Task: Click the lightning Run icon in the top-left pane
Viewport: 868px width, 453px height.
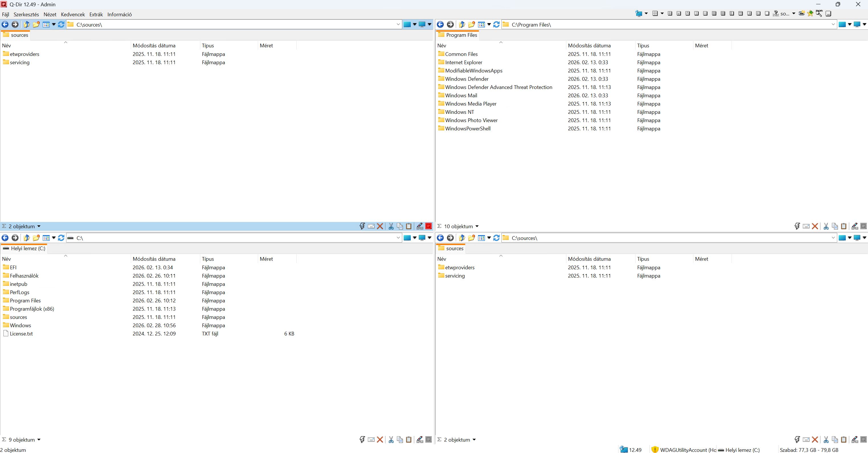Action: pos(362,226)
